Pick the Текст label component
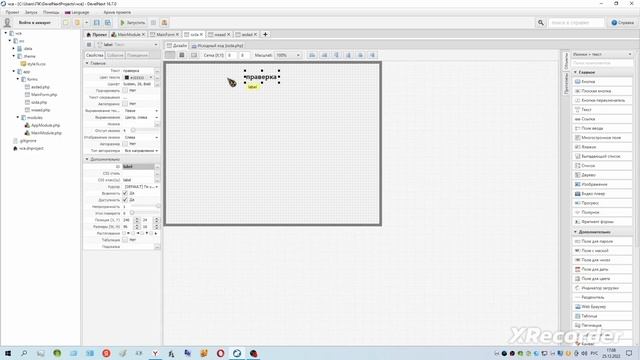This screenshot has width=640, height=360. (x=602, y=110)
